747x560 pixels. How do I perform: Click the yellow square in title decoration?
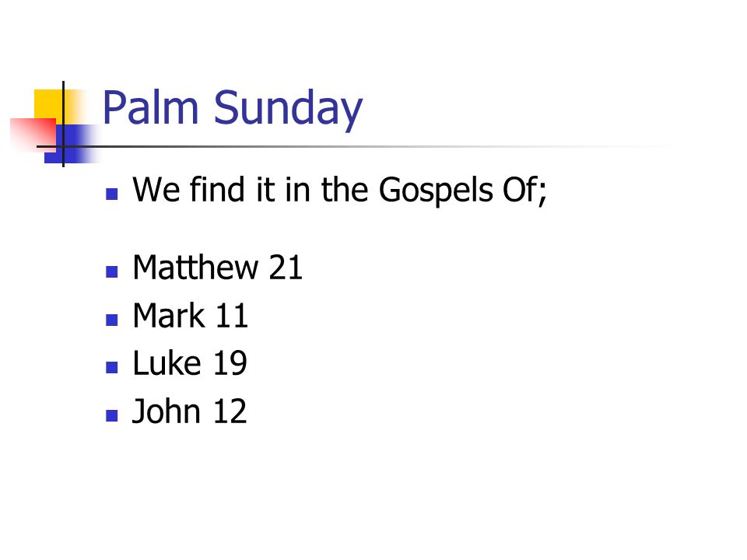pyautogui.click(x=48, y=103)
